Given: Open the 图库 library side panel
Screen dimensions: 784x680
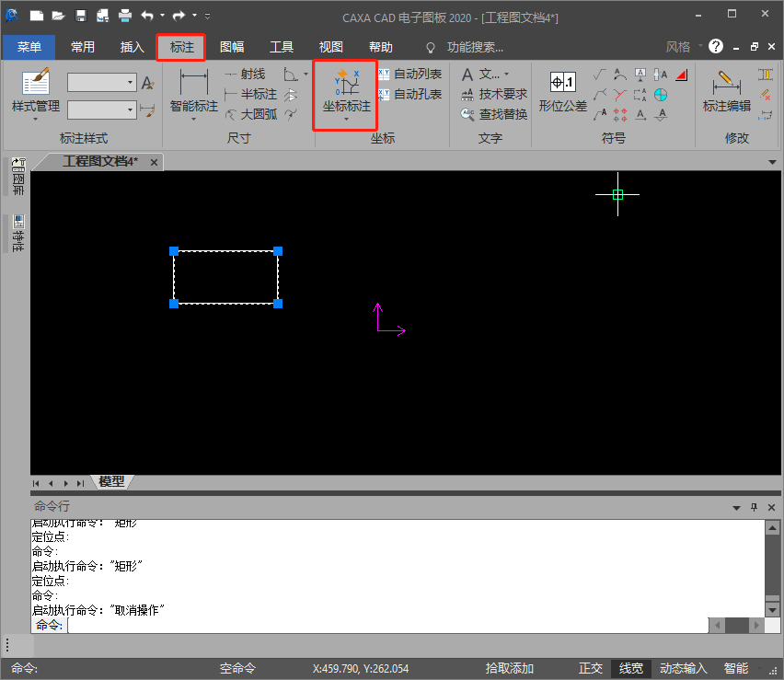Looking at the screenshot, I should [x=18, y=177].
